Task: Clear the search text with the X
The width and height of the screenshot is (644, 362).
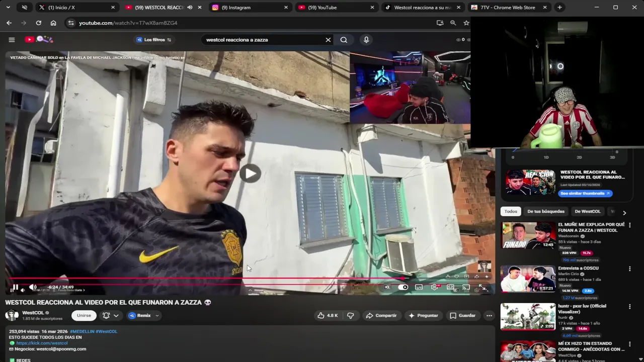Action: pos(328,40)
